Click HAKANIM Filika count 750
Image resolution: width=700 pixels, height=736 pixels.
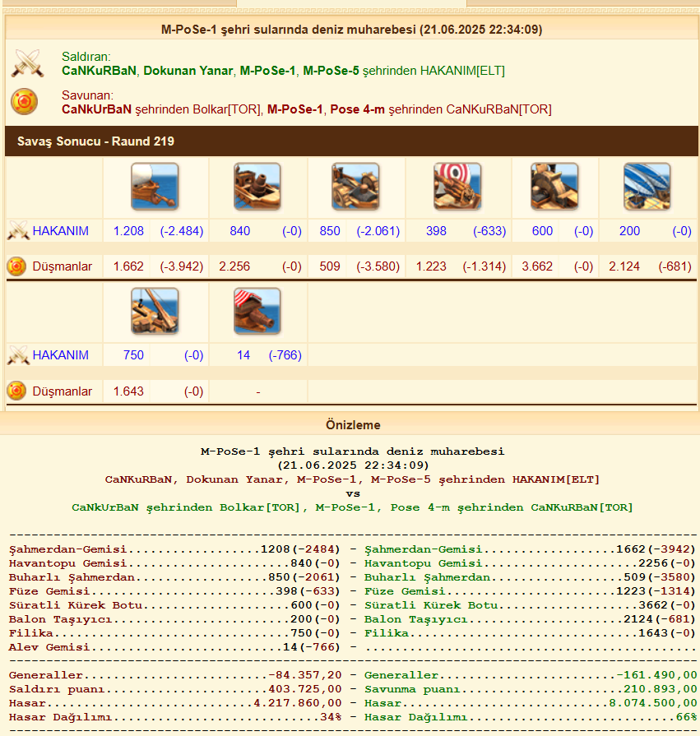(x=134, y=355)
